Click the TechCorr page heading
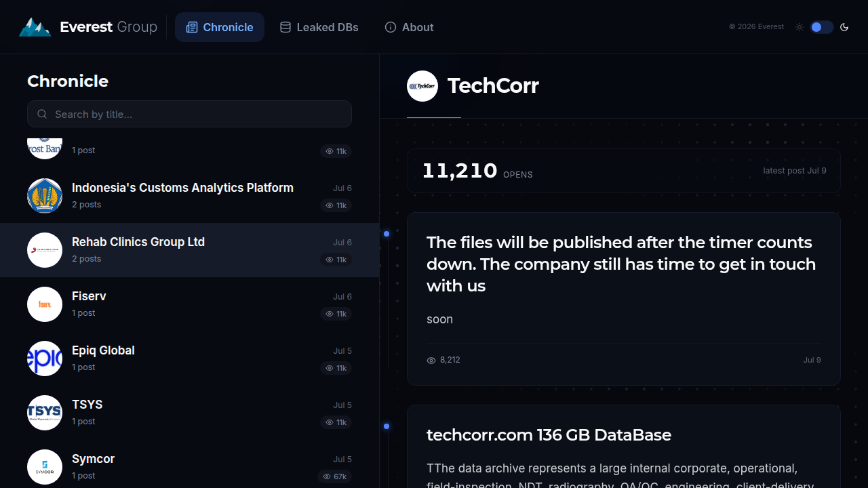868x488 pixels. [x=493, y=86]
